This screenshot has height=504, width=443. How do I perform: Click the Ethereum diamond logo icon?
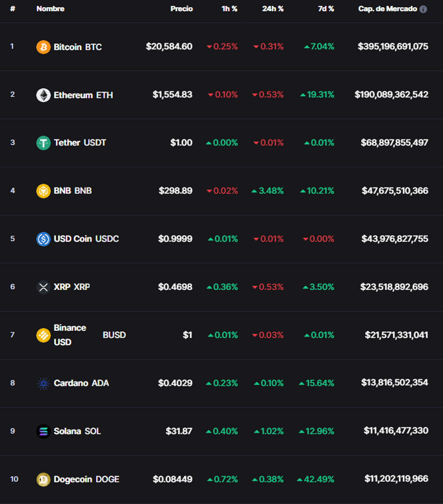coord(43,95)
